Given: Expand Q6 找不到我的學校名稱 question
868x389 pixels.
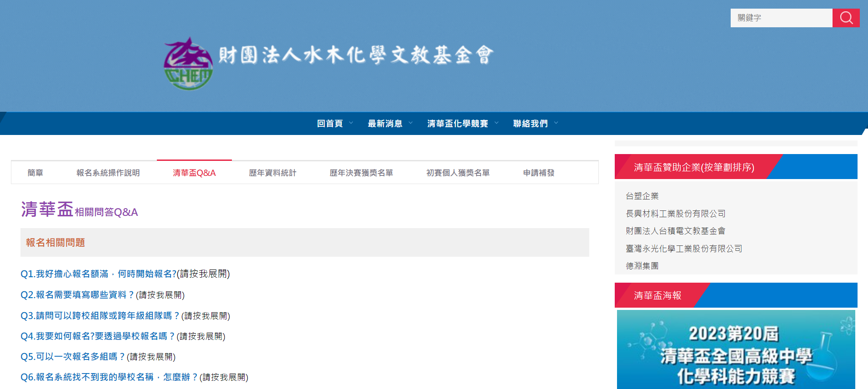Looking at the screenshot, I should pyautogui.click(x=134, y=377).
